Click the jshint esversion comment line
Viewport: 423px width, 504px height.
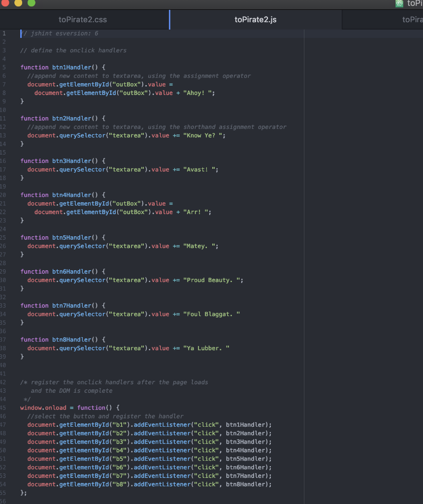pyautogui.click(x=59, y=33)
